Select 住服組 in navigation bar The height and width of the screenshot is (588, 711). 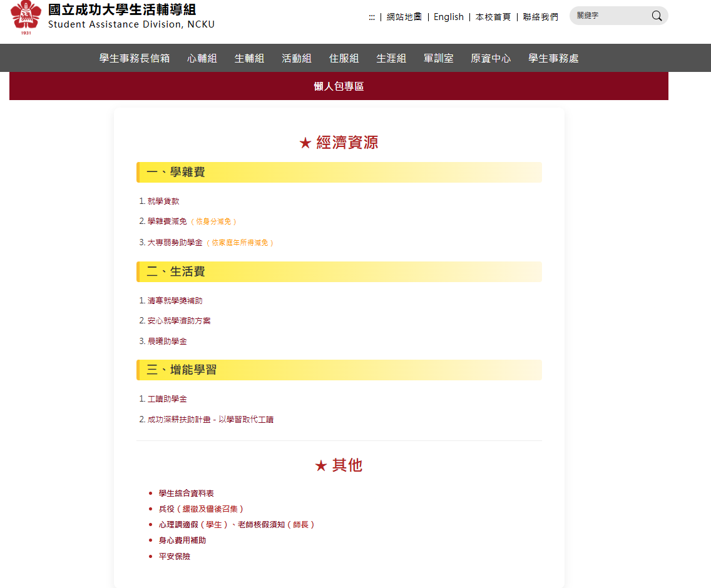tap(344, 58)
